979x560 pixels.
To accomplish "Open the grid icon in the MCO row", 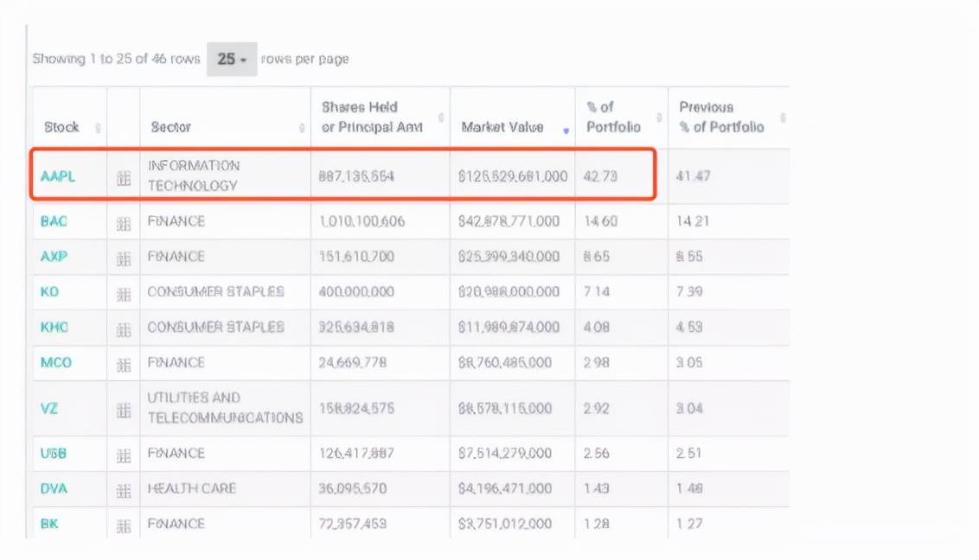I will [x=124, y=364].
